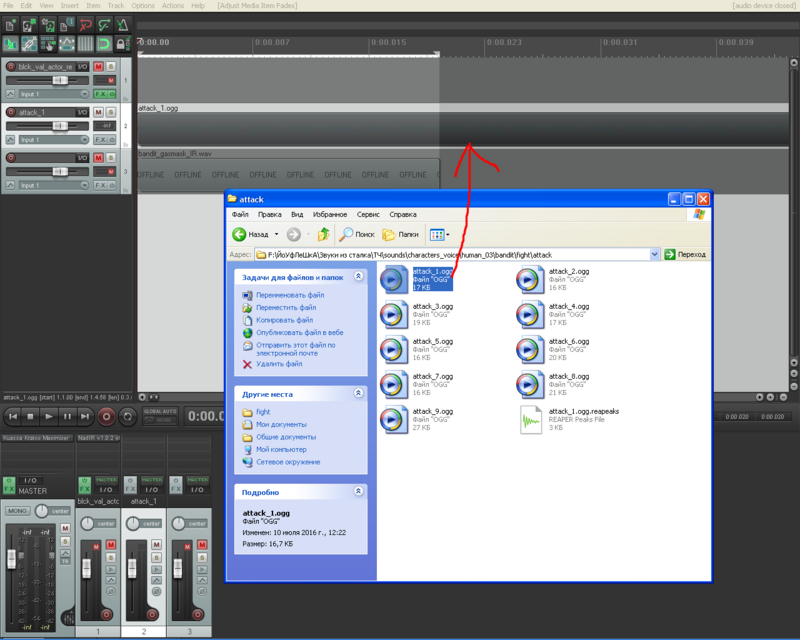Click the Удалить файл link
Image resolution: width=800 pixels, height=640 pixels.
[x=278, y=364]
